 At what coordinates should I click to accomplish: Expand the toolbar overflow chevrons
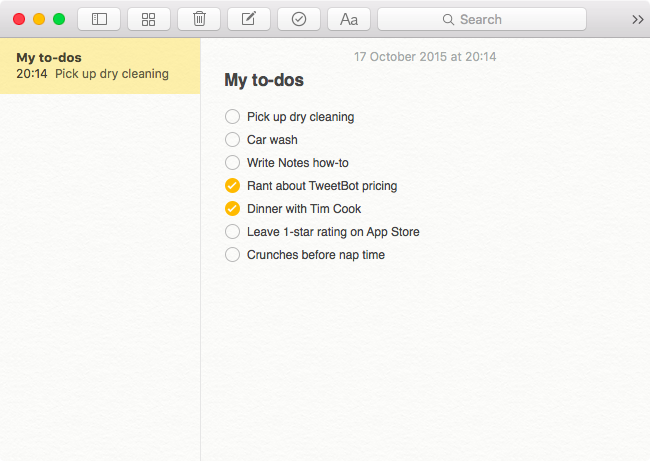click(x=638, y=19)
